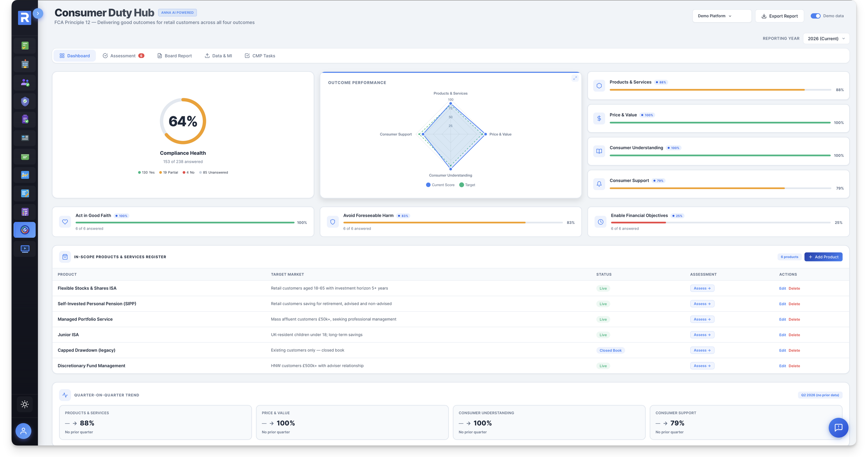Viewport: 868px width, 457px height.
Task: Open the chart analytics sidebar icon
Action: pyautogui.click(x=25, y=175)
